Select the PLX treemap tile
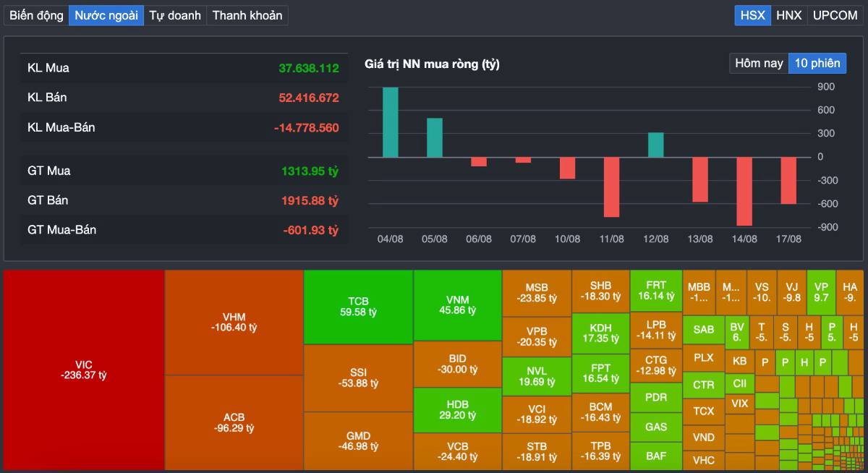Viewport: 868px width, 473px height. pos(703,357)
